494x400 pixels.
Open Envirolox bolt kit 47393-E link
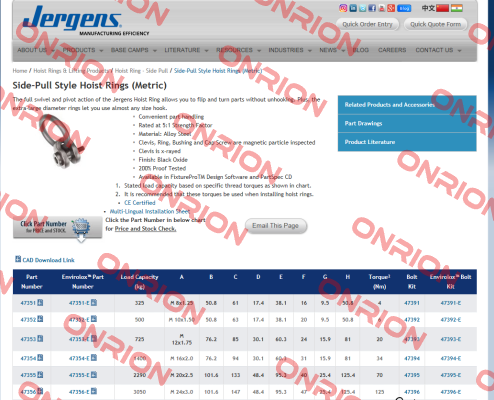coord(451,339)
